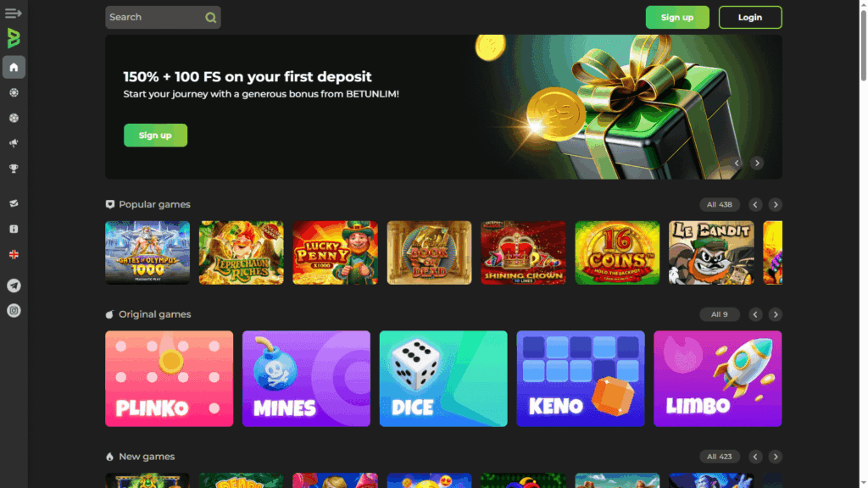Click the Login button
This screenshot has height=488, width=868.
pyautogui.click(x=750, y=17)
